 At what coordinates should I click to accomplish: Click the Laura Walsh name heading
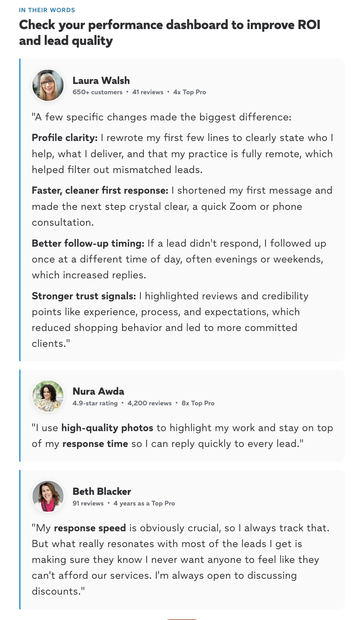[x=101, y=80]
